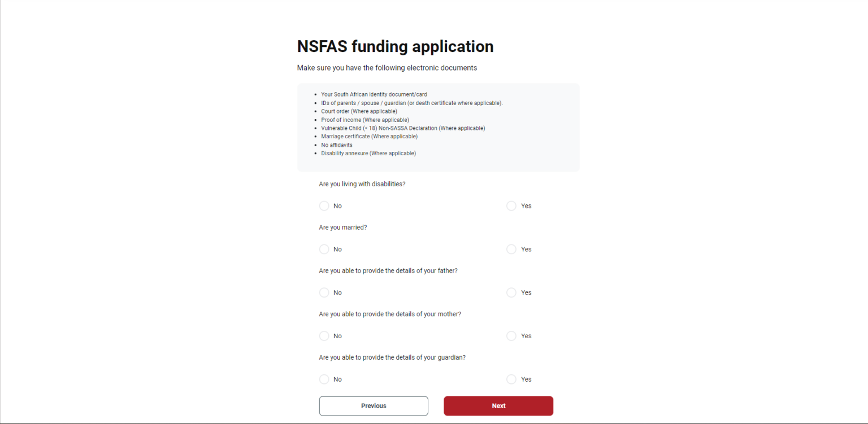Select Yes for living with disabilities
This screenshot has height=424, width=868.
pyautogui.click(x=511, y=206)
